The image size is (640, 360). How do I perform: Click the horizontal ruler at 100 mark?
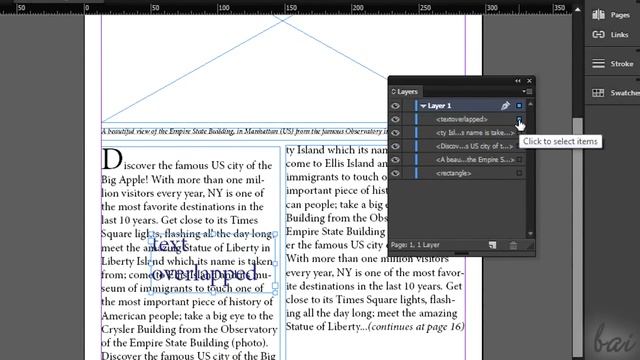pos(223,8)
